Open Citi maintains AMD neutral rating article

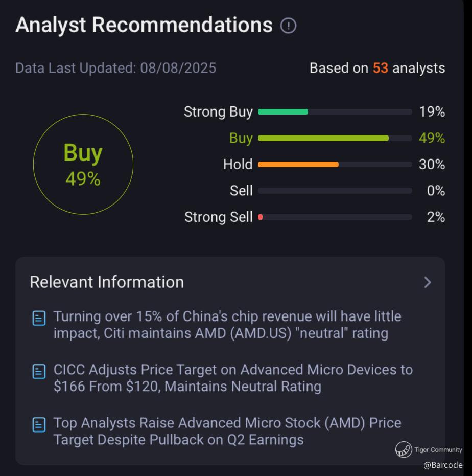point(227,325)
